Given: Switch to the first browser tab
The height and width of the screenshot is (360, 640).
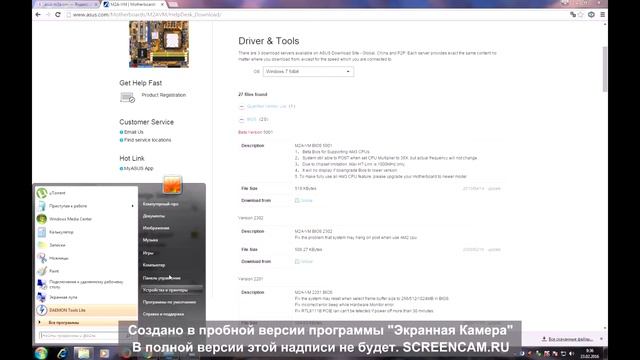Looking at the screenshot, I should tap(66, 4).
